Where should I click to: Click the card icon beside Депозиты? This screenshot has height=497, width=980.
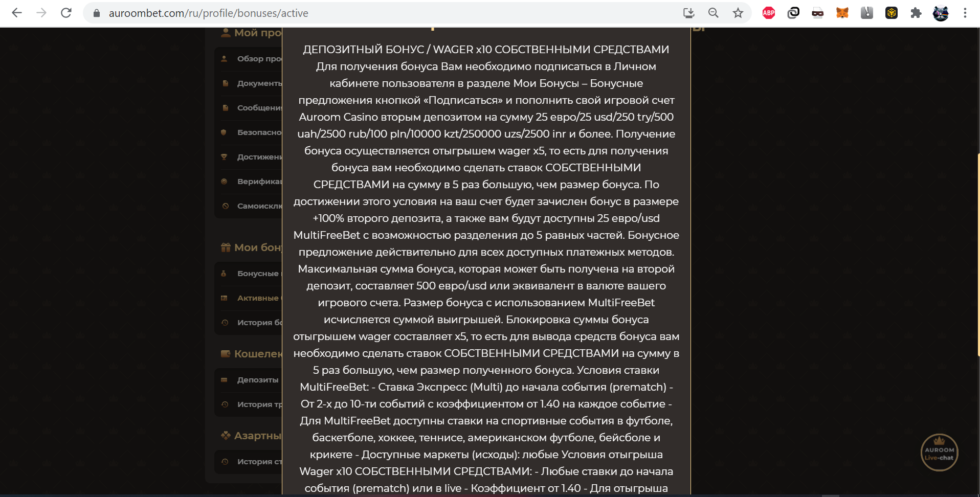point(224,380)
